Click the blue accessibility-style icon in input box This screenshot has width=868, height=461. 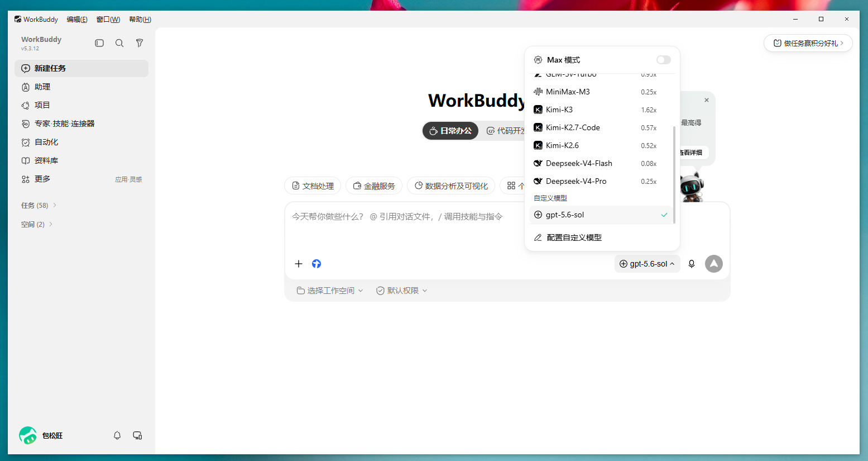[x=316, y=264]
